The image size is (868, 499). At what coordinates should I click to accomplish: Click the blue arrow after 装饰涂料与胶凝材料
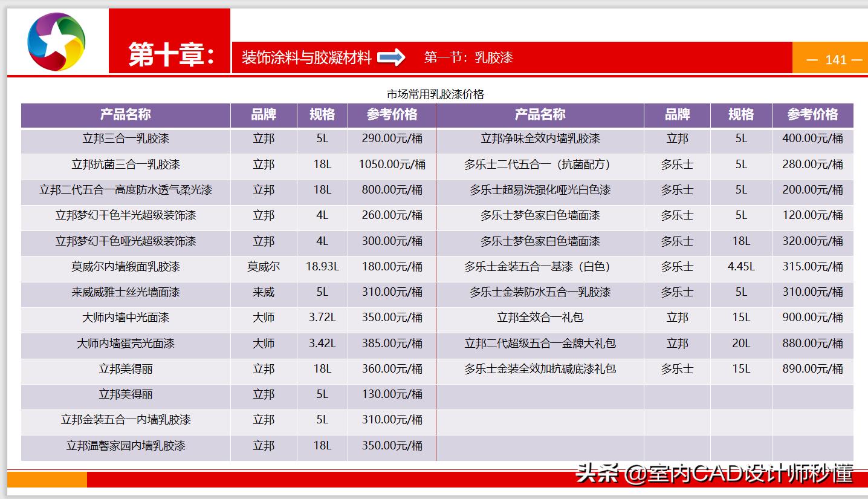[391, 57]
